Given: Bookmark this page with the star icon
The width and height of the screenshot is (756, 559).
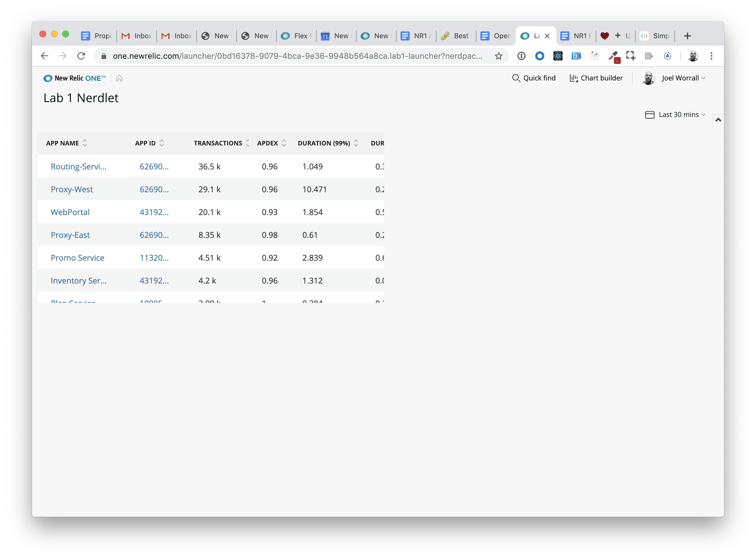Looking at the screenshot, I should coord(498,56).
